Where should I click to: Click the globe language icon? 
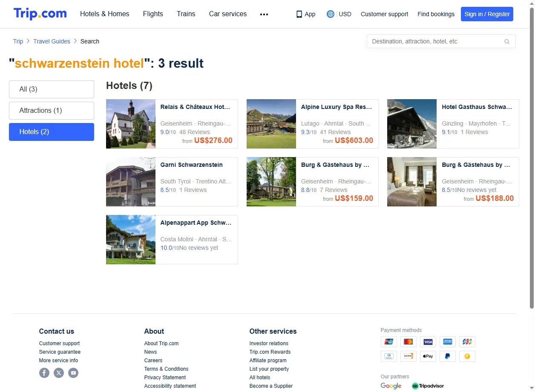(331, 14)
